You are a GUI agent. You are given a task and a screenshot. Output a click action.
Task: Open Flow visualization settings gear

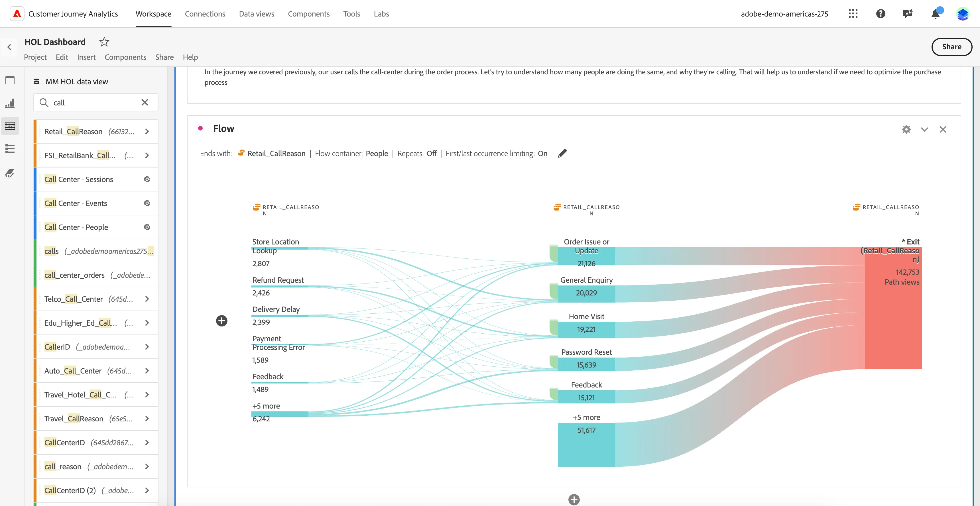(x=906, y=129)
